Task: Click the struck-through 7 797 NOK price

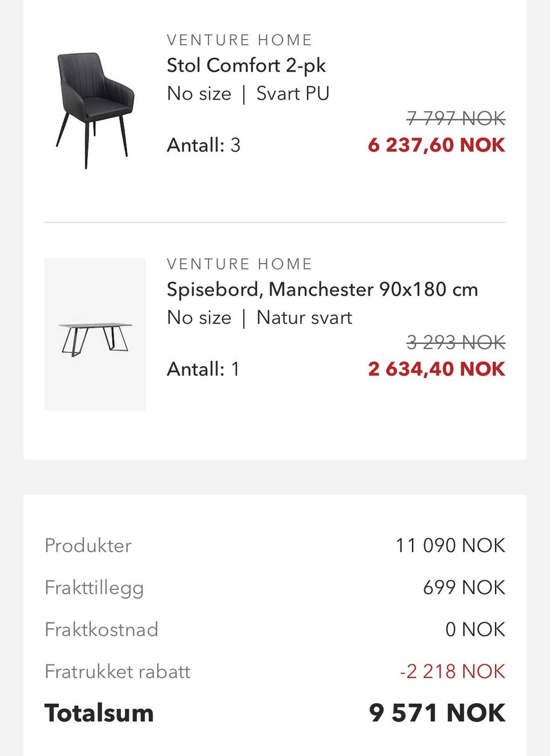Action: pos(456,119)
